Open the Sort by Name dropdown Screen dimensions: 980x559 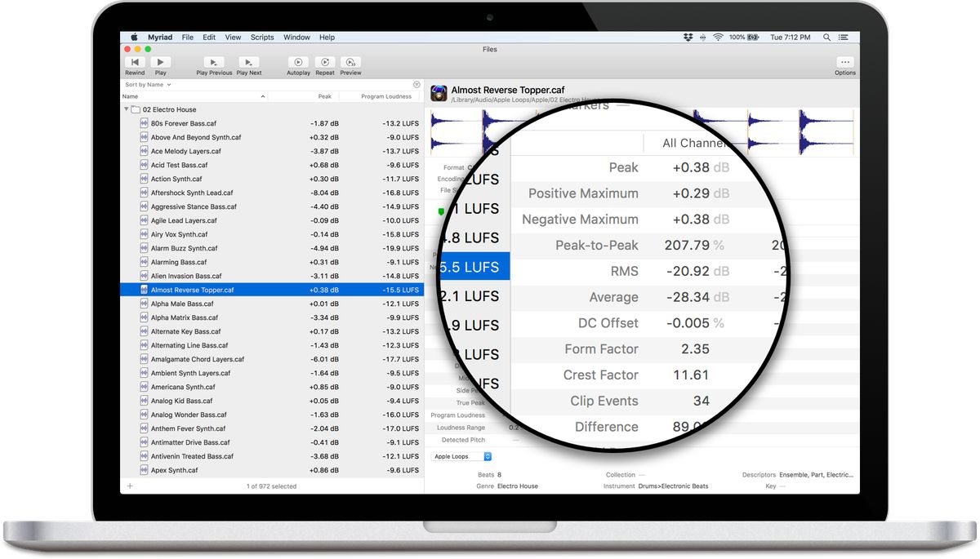click(147, 84)
